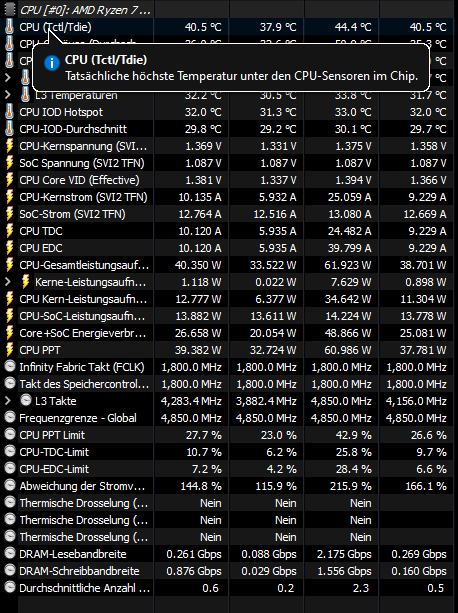Screen dimensions: 458x613
Task: Click the clock icon for CPU-EDC-Limit
Action: pos(10,468)
